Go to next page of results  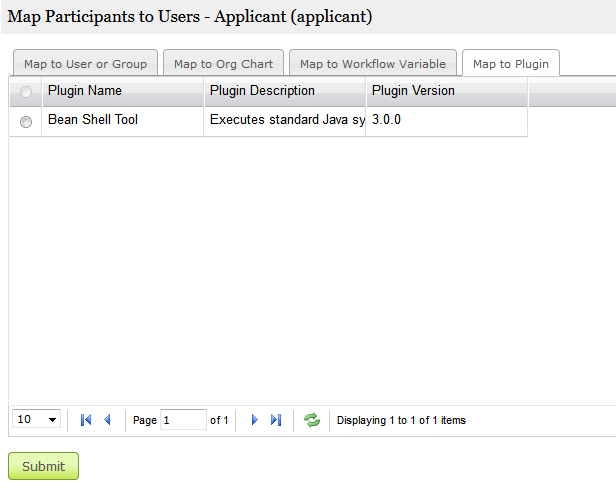click(255, 420)
